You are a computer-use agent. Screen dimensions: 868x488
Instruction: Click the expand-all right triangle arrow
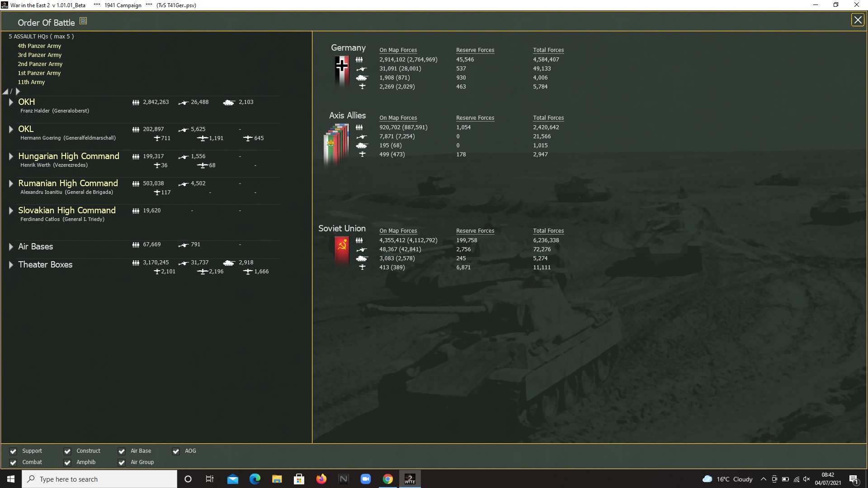pyautogui.click(x=18, y=91)
